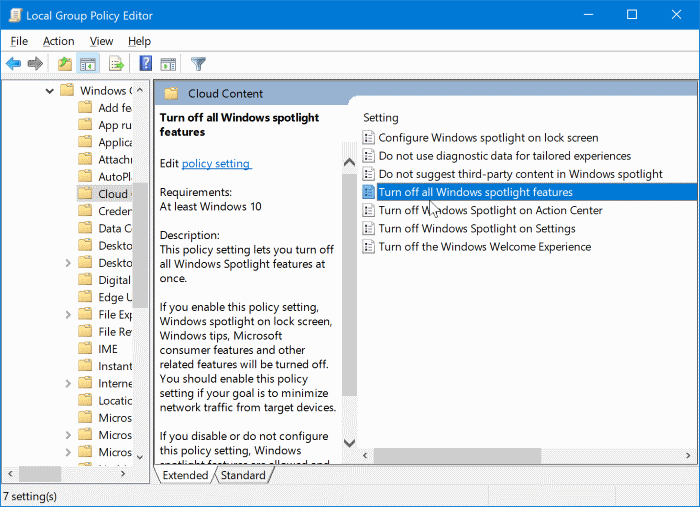
Task: Click folder icon of the Digital tree node
Action: pos(85,280)
